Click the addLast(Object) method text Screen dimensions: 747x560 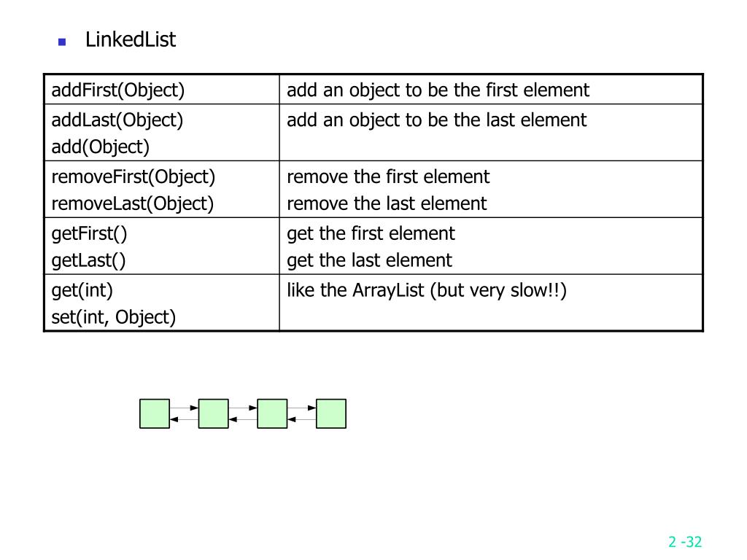pyautogui.click(x=117, y=120)
